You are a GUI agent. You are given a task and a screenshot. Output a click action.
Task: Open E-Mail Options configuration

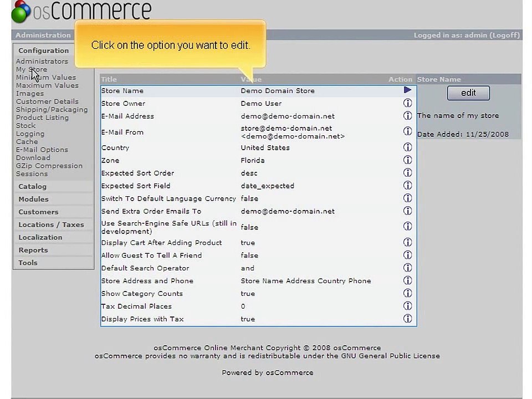42,150
